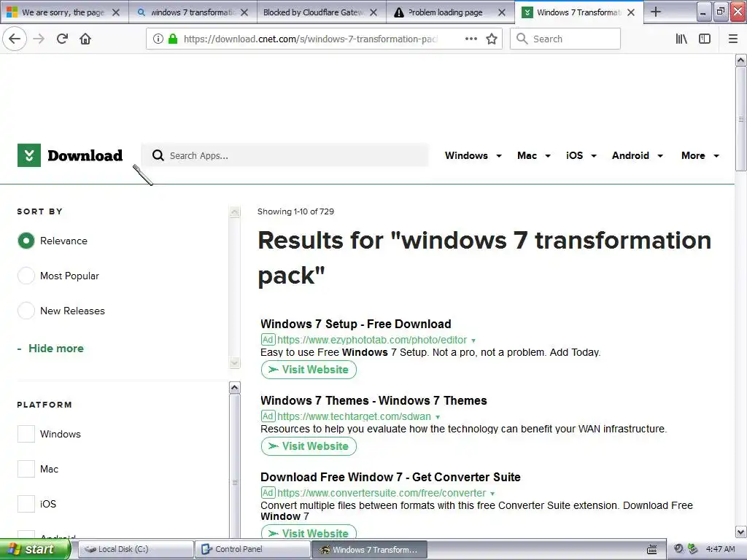
Task: Click the Platform panel scroll up arrow
Action: click(x=234, y=388)
